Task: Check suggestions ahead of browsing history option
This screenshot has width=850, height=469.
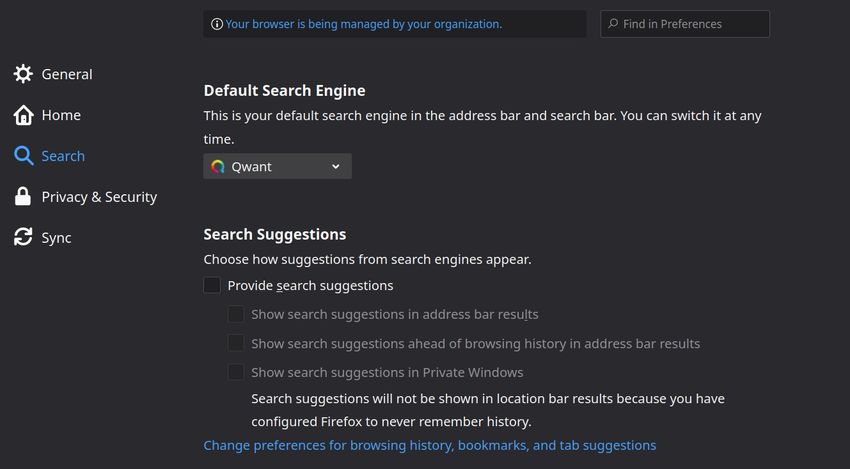Action: (236, 343)
